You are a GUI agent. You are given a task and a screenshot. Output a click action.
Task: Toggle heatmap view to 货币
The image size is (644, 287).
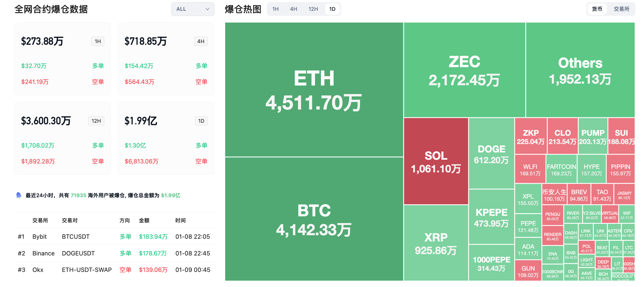[597, 9]
